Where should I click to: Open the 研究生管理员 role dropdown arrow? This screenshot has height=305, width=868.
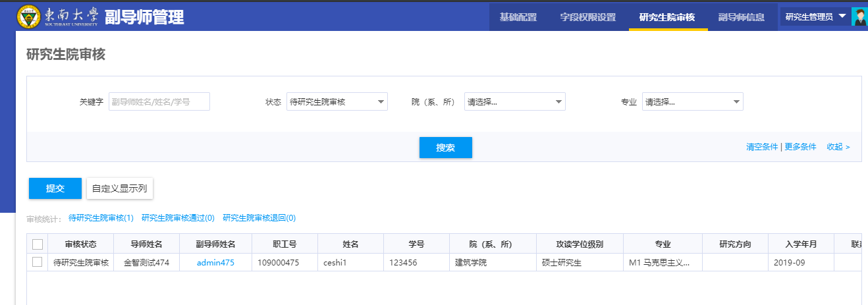842,16
